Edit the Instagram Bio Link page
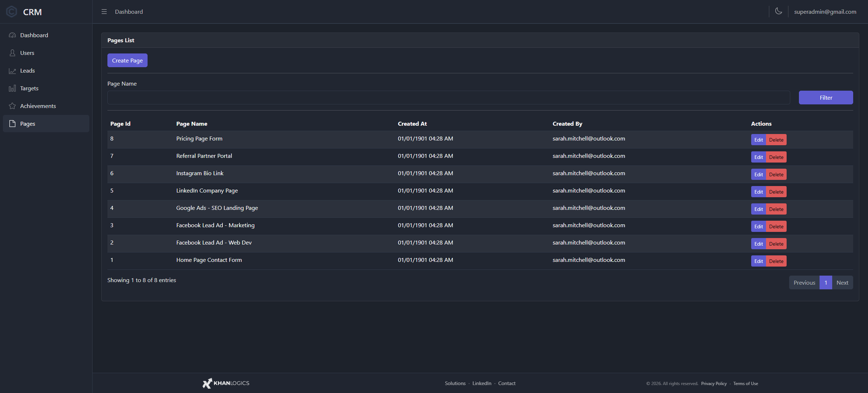 click(x=759, y=174)
